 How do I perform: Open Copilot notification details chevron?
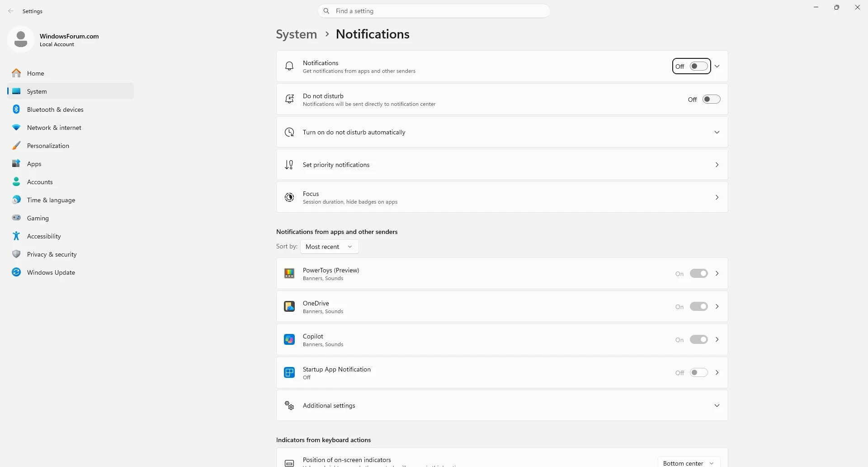(717, 339)
